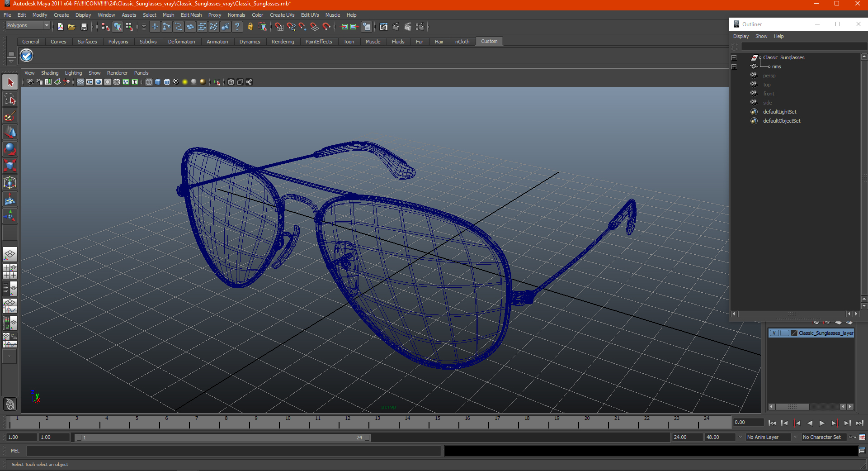The height and width of the screenshot is (471, 868).
Task: Switch to four view layout
Action: pyautogui.click(x=10, y=271)
